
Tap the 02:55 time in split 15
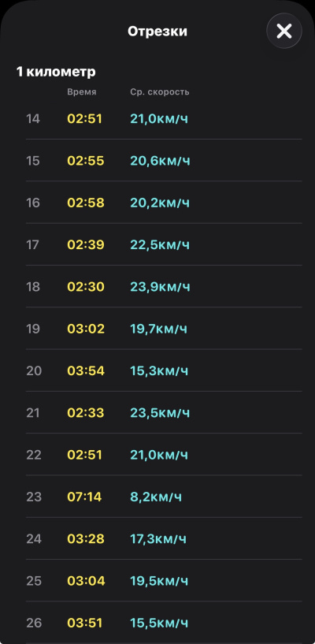pos(86,161)
